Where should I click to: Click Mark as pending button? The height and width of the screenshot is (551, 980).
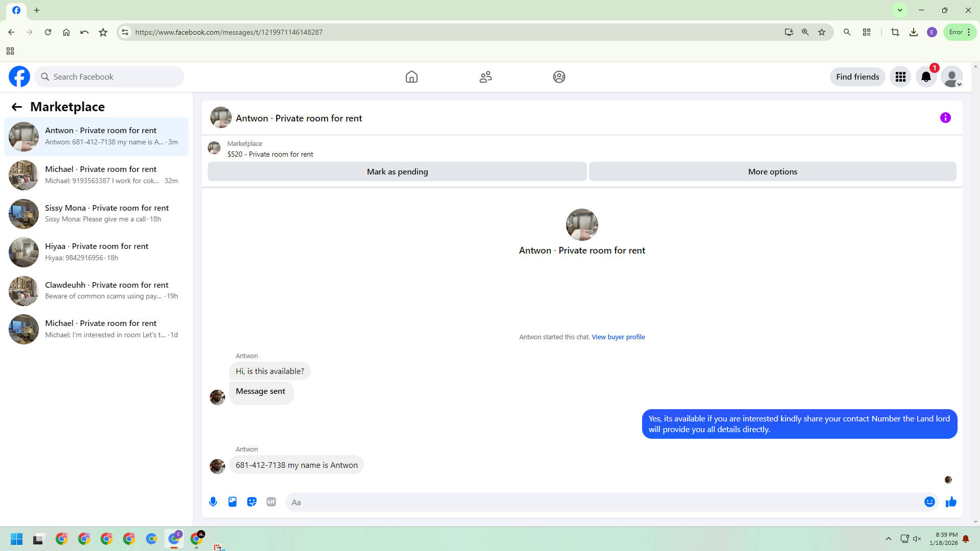(x=397, y=172)
